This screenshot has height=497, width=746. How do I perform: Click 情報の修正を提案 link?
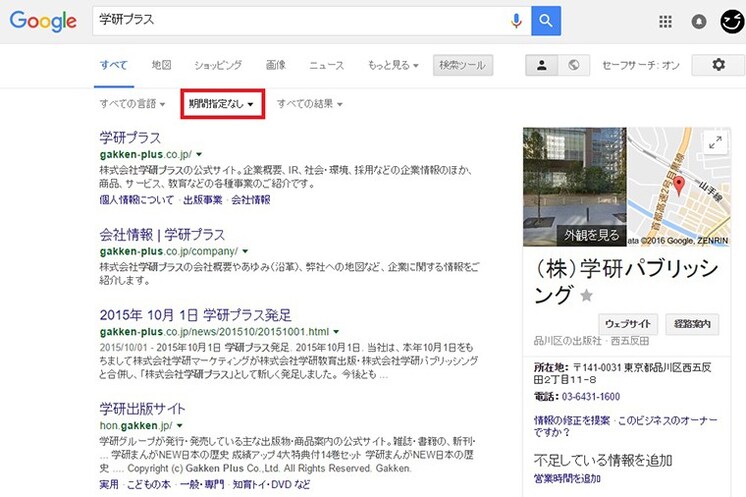[x=572, y=420]
